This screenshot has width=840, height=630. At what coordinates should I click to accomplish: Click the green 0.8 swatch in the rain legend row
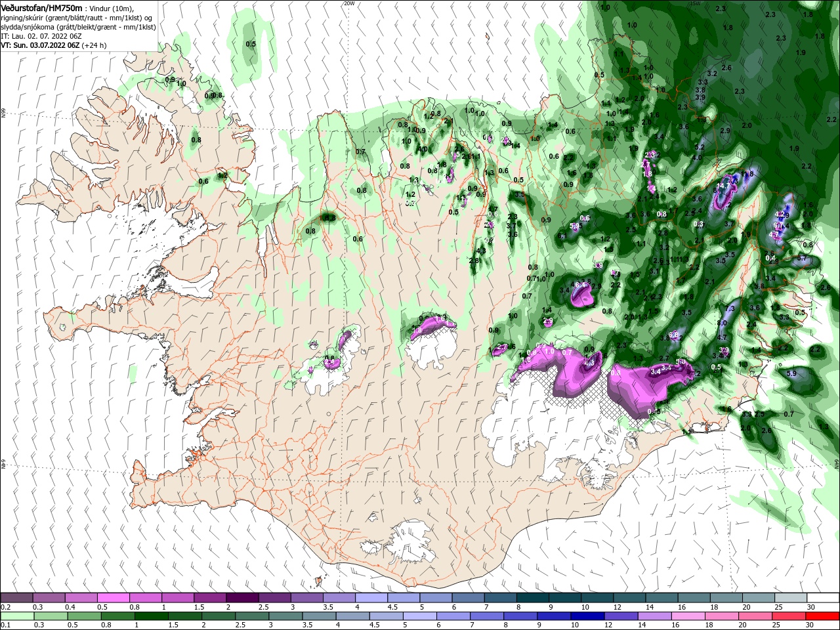(x=117, y=616)
